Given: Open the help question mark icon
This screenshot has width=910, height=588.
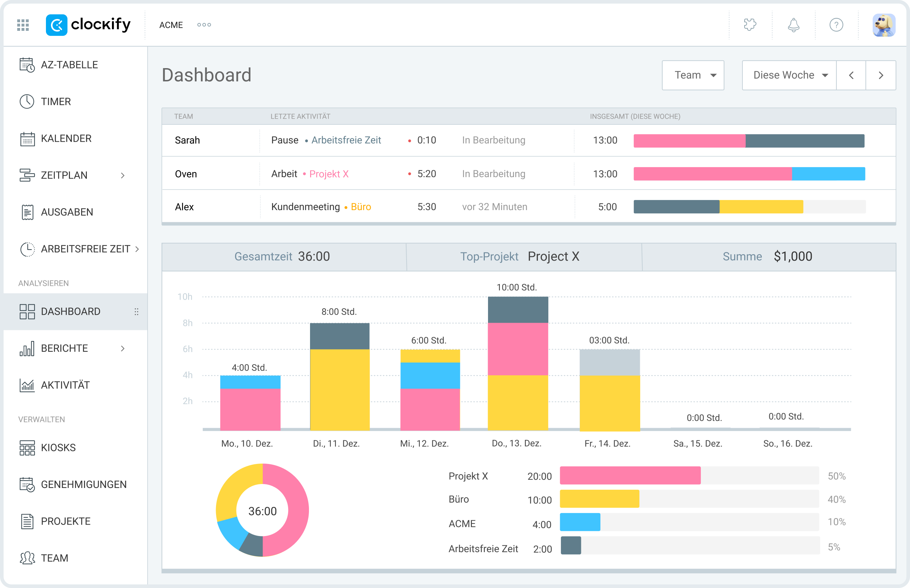Looking at the screenshot, I should (x=836, y=24).
